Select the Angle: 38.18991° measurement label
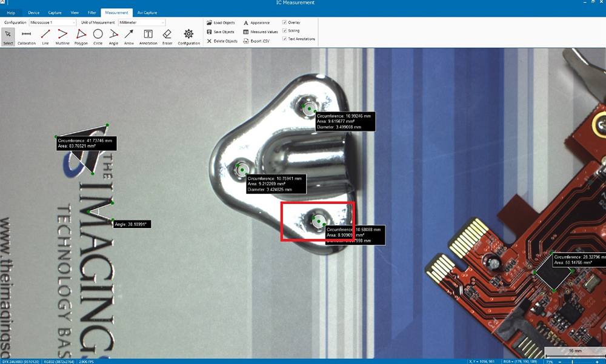Image resolution: width=606 pixels, height=364 pixels. click(x=132, y=224)
